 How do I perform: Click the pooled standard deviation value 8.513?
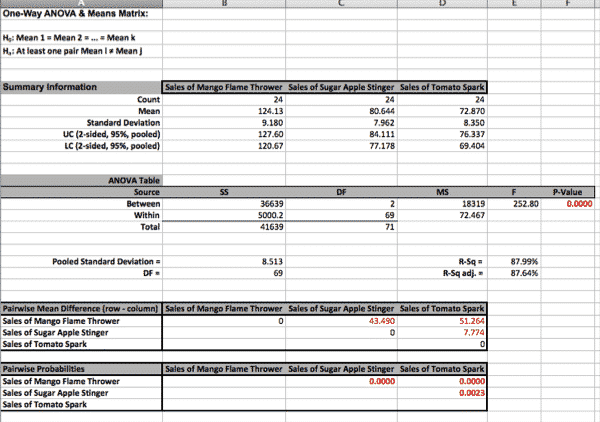pos(224,262)
